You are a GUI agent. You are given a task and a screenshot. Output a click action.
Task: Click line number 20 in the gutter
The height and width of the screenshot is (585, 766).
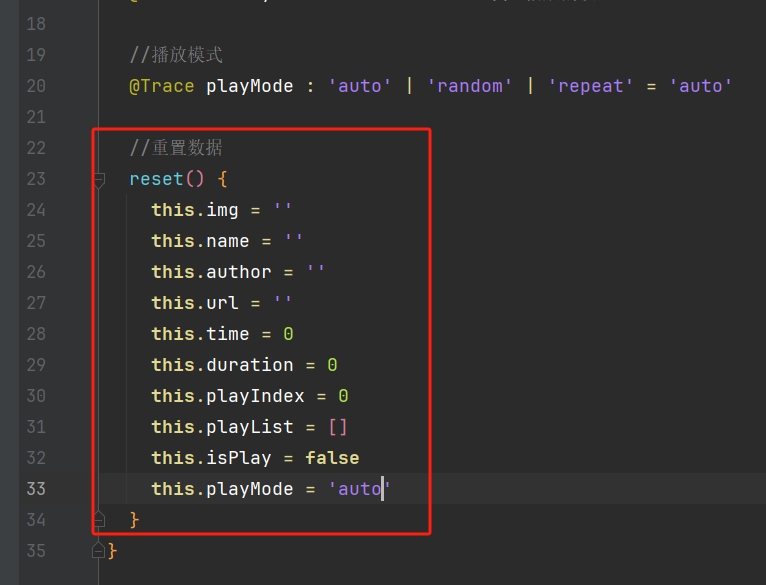pyautogui.click(x=35, y=86)
